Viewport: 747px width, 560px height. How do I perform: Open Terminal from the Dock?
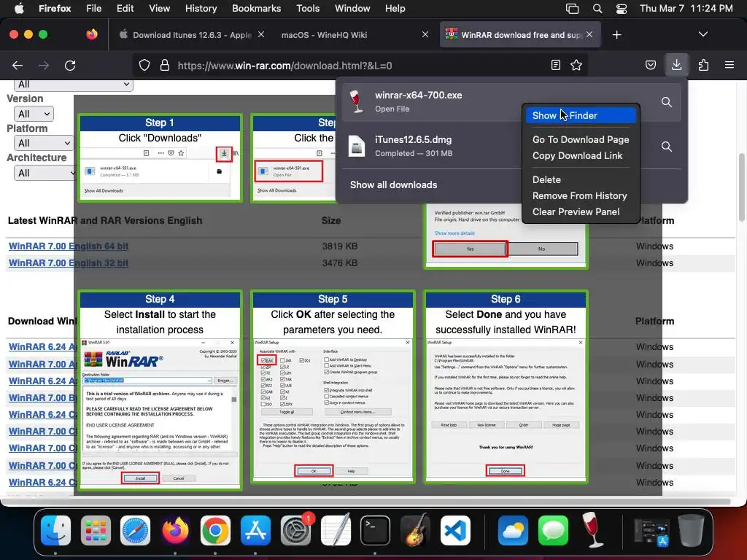pos(375,530)
